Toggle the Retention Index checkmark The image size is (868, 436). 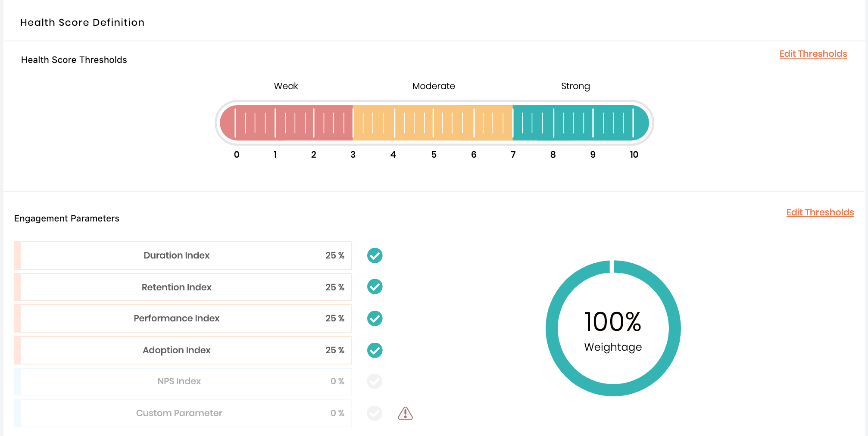point(375,287)
